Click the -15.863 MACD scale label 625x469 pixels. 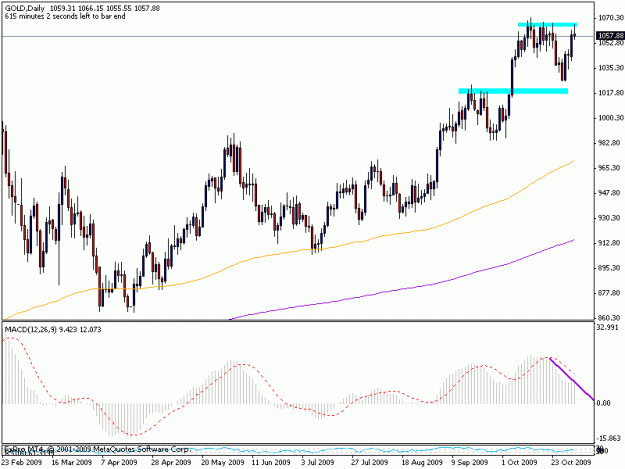coord(609,438)
